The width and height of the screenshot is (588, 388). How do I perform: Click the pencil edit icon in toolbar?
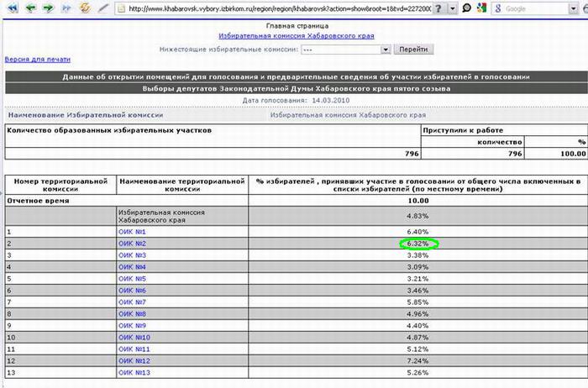[x=103, y=8]
